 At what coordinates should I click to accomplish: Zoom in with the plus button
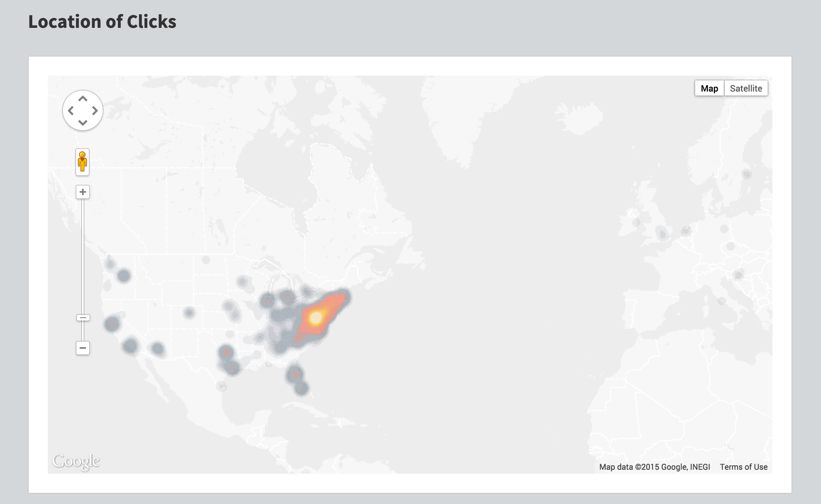coord(82,192)
